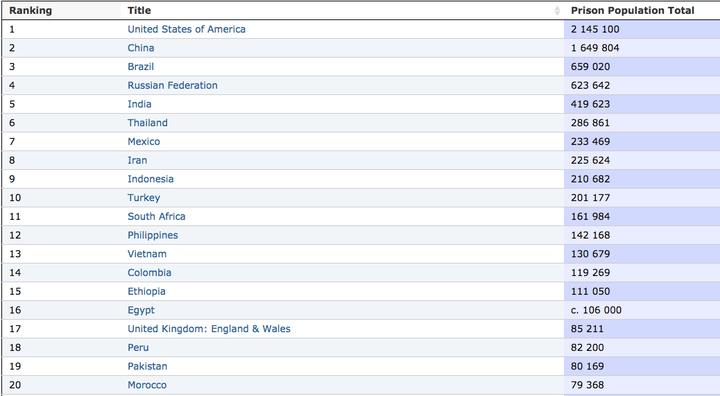Open the Thailand country link

click(147, 123)
